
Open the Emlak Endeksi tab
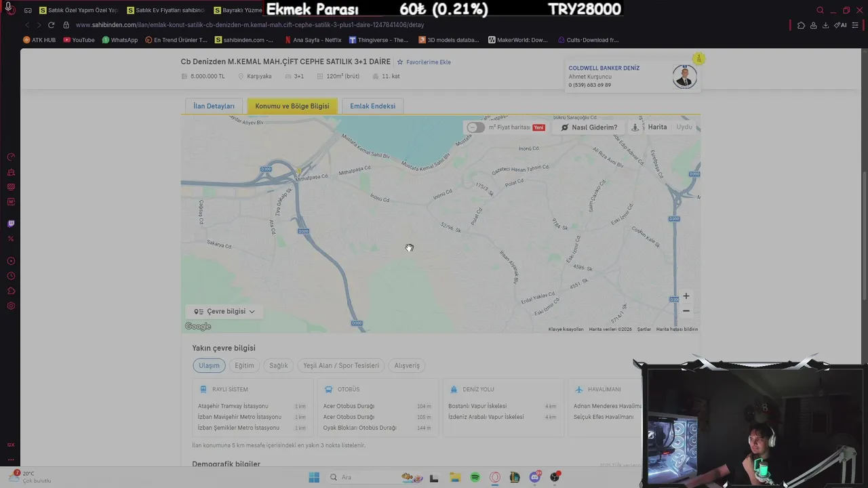(372, 106)
